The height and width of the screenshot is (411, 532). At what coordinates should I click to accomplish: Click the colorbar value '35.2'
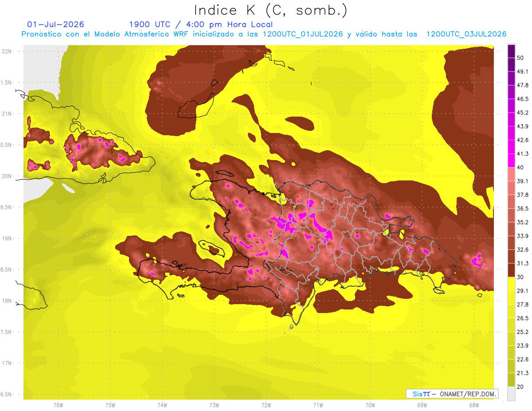coord(523,223)
